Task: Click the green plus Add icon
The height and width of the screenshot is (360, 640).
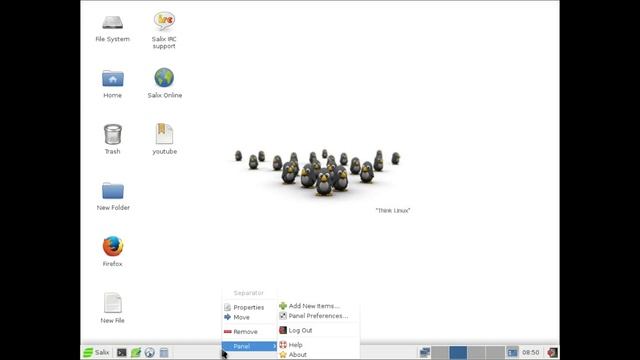Action: pyautogui.click(x=283, y=306)
